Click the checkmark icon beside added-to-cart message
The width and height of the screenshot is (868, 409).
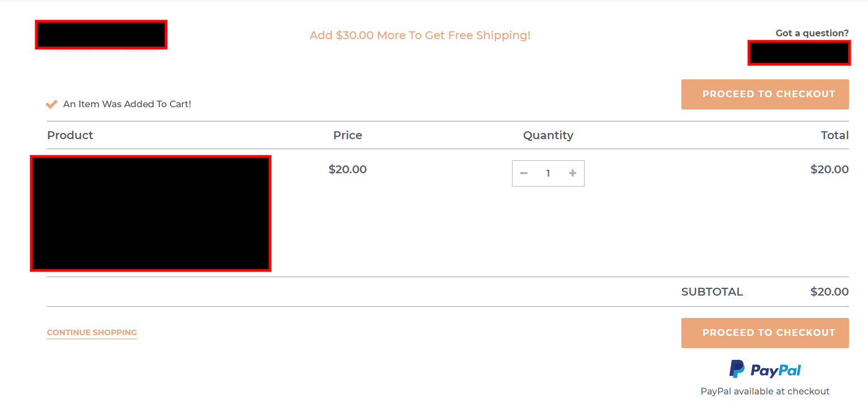click(x=51, y=104)
